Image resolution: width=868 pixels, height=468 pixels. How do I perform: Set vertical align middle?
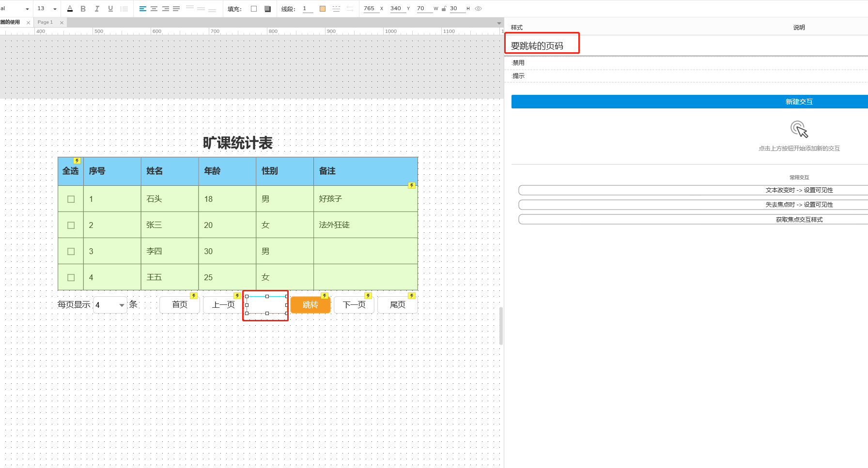click(x=201, y=9)
